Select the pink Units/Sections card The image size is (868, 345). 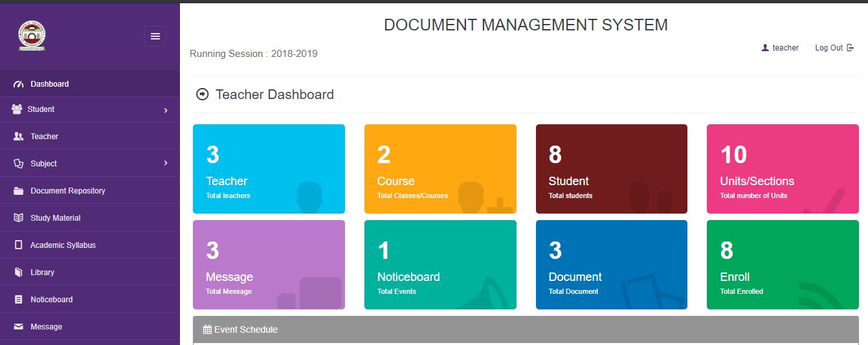[x=783, y=169]
